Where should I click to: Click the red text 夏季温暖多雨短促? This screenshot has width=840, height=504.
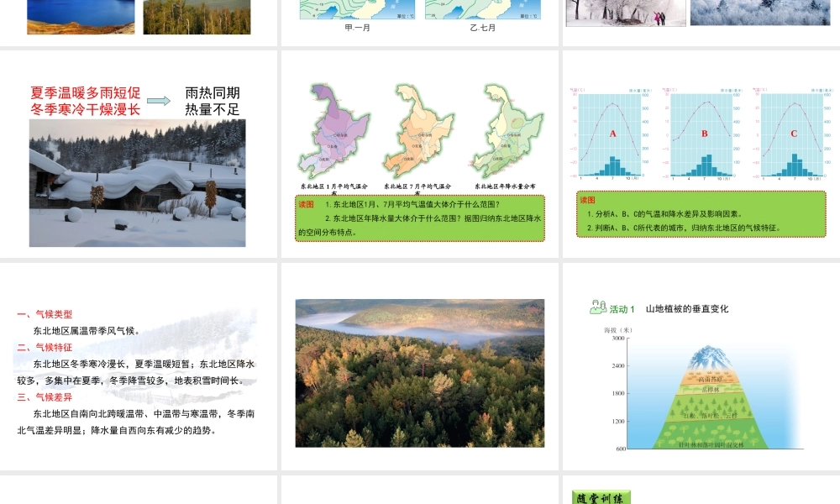pyautogui.click(x=85, y=92)
